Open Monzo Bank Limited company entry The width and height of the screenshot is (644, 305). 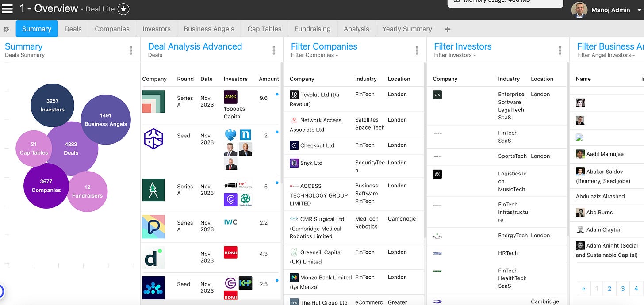tap(321, 282)
